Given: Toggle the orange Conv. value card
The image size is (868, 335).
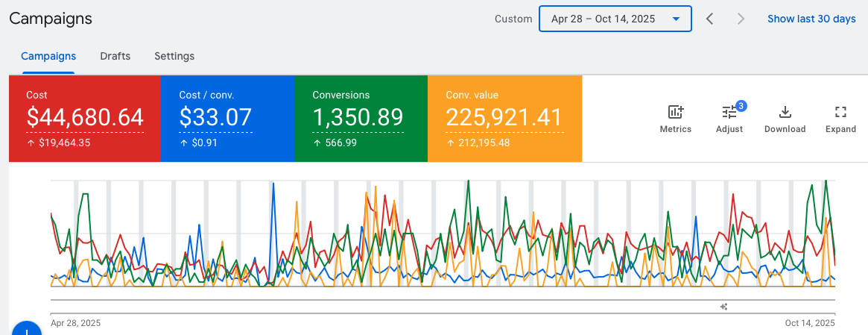Looking at the screenshot, I should point(504,119).
